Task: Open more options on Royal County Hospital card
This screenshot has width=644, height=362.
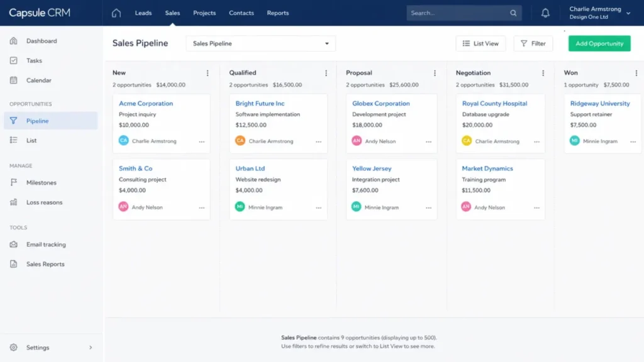Action: coord(537,141)
